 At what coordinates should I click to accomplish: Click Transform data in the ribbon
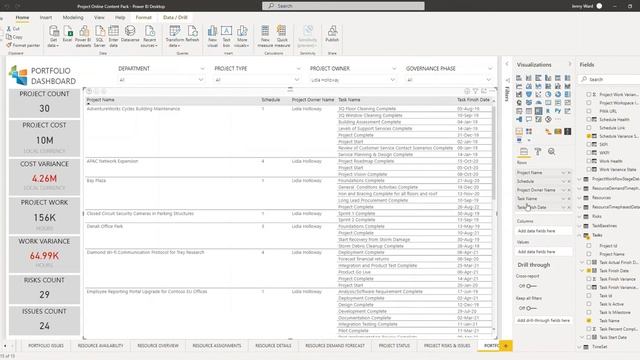[x=175, y=36]
